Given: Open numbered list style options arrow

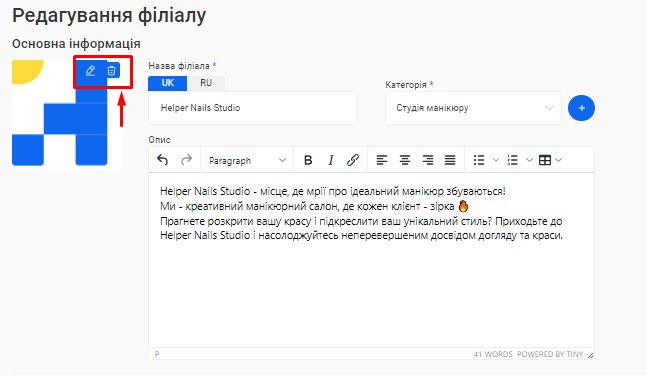Looking at the screenshot, I should pyautogui.click(x=529, y=160).
